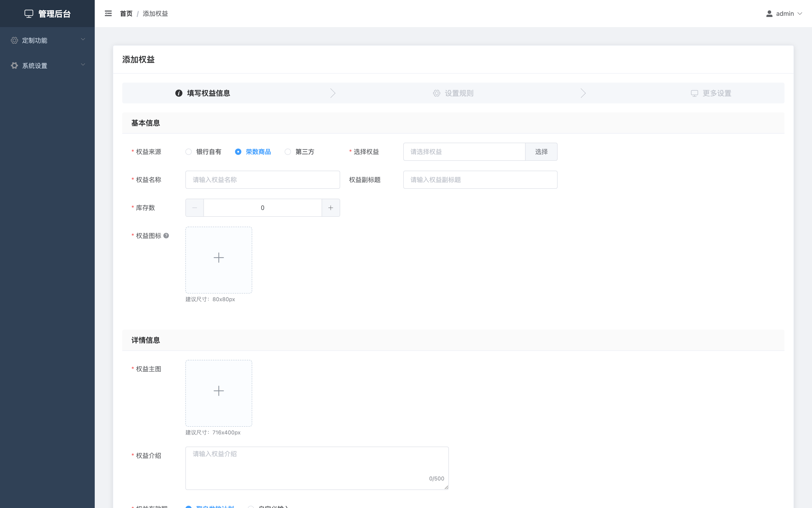This screenshot has height=508, width=812.
Task: Click the monitor icon beside 更多设置 step
Action: point(694,93)
